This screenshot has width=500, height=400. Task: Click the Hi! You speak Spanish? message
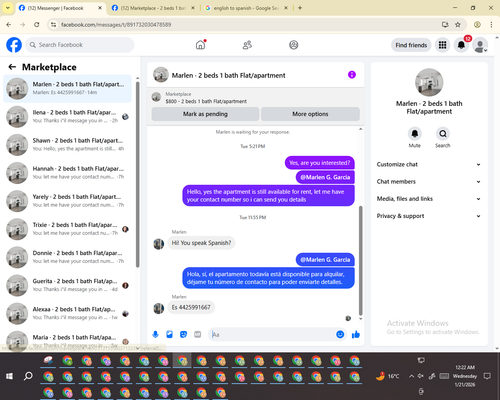201,243
